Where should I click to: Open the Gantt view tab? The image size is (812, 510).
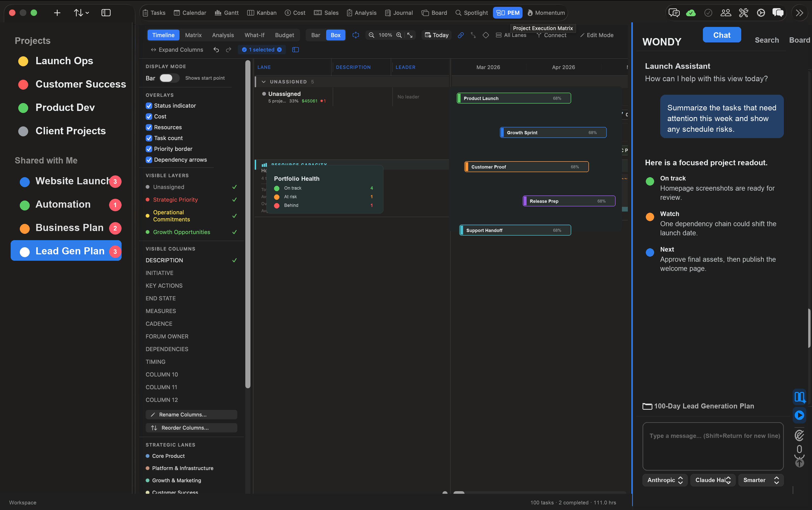click(x=227, y=13)
